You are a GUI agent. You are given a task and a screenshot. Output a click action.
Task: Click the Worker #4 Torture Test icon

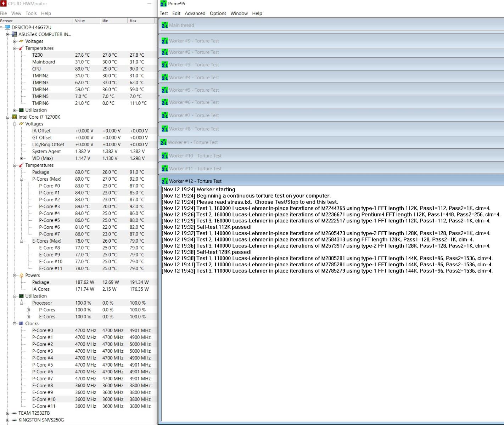tap(164, 77)
